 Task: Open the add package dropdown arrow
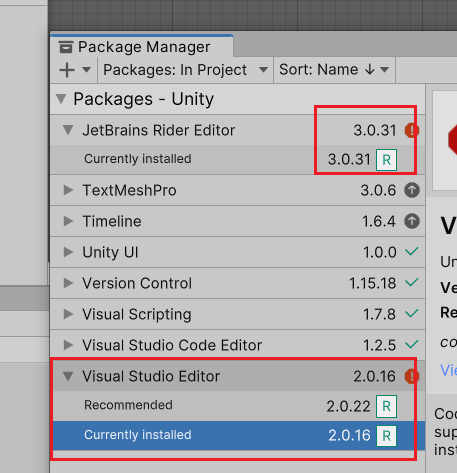pyautogui.click(x=86, y=70)
